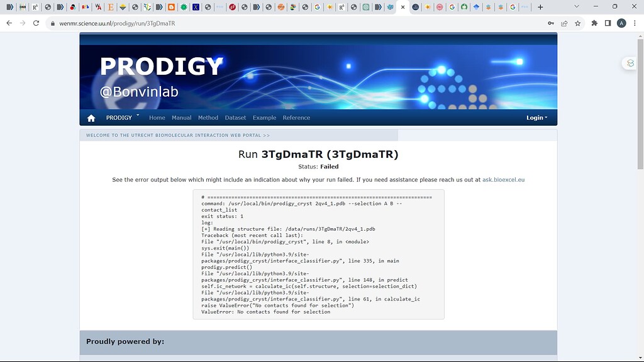
Task: Bookmark this page using the star icon
Action: coord(577,23)
